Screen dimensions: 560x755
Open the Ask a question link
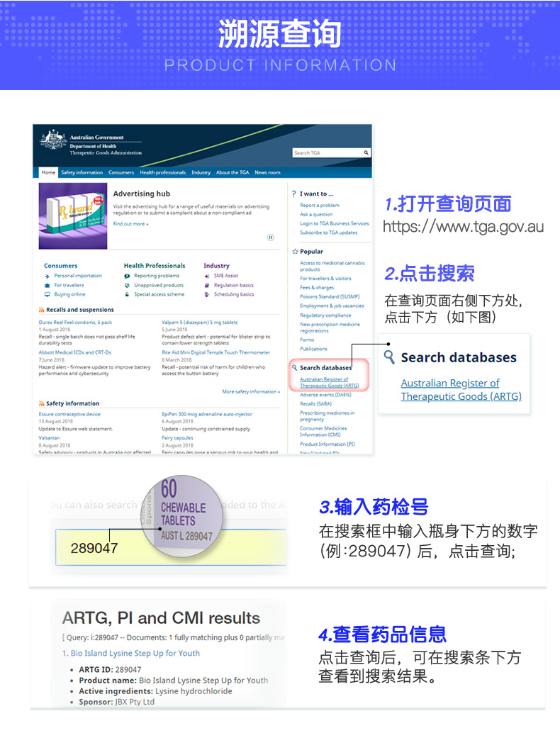(316, 214)
